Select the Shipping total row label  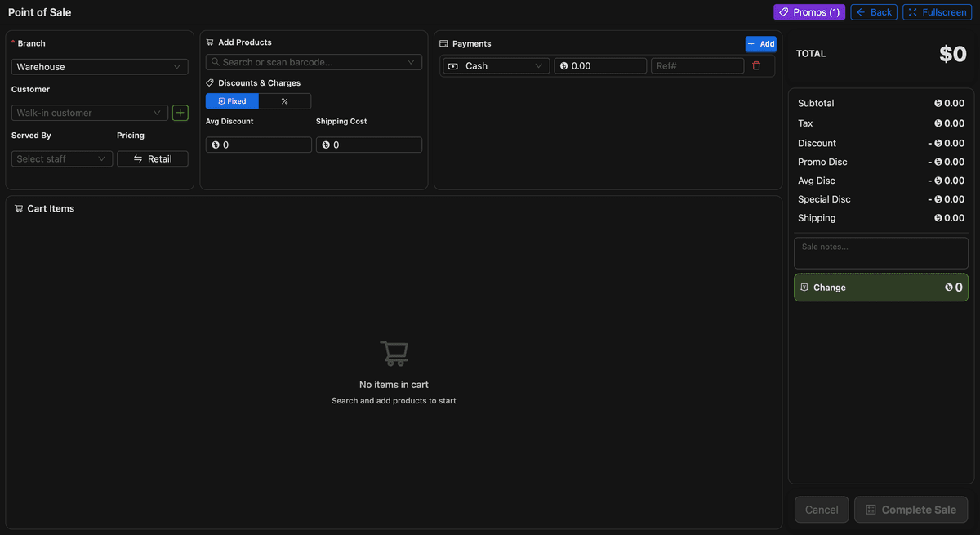(817, 218)
